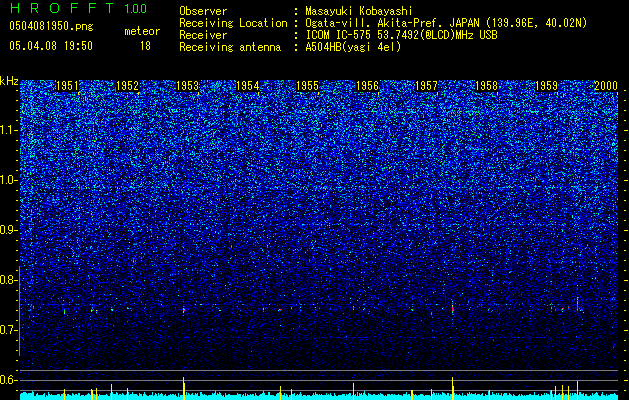
Task: Click the 1959 time marker
Action: [547, 86]
